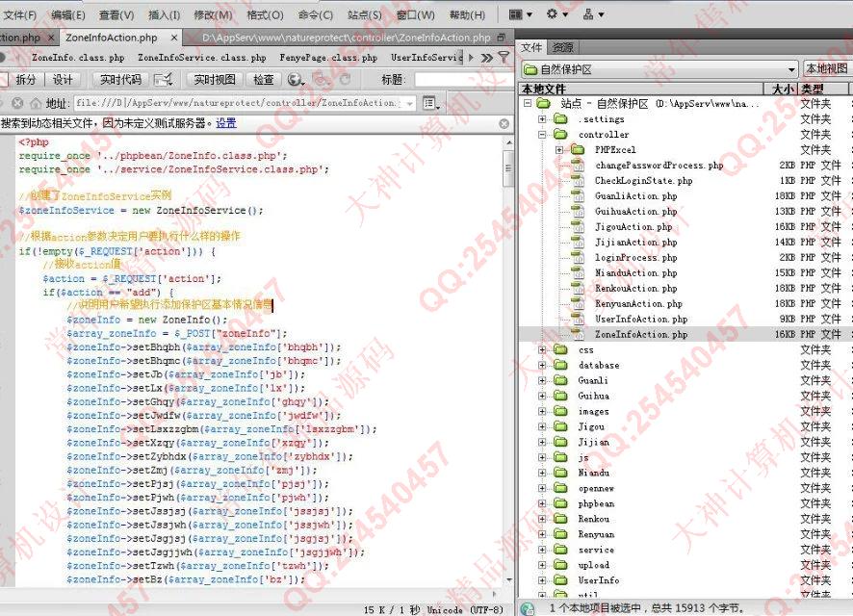Dismiss the info bar with its close icon

click(x=504, y=123)
